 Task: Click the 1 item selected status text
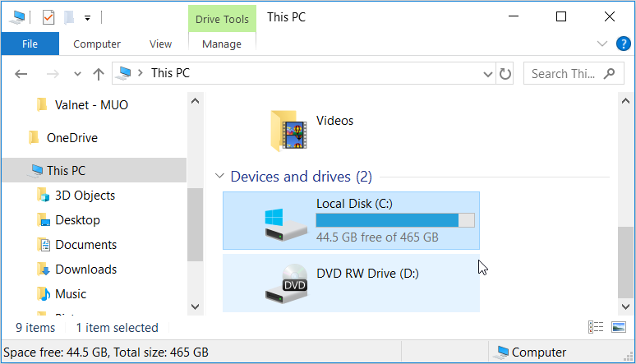click(118, 328)
